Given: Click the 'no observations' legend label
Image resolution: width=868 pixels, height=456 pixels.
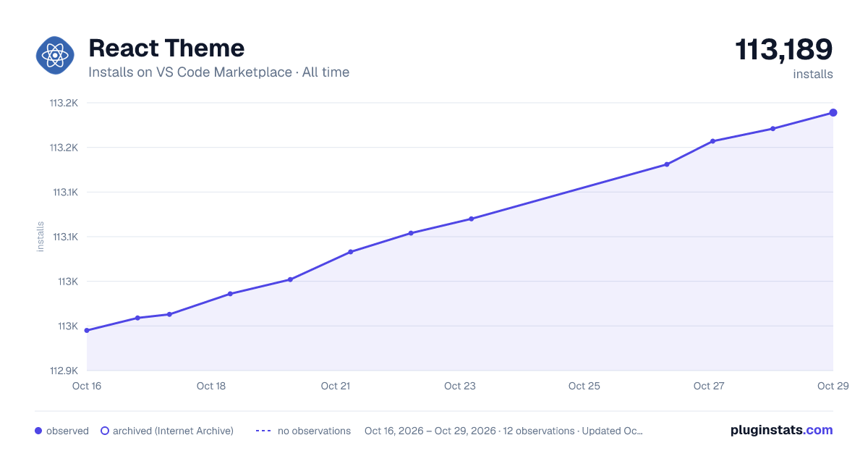Looking at the screenshot, I should point(314,431).
